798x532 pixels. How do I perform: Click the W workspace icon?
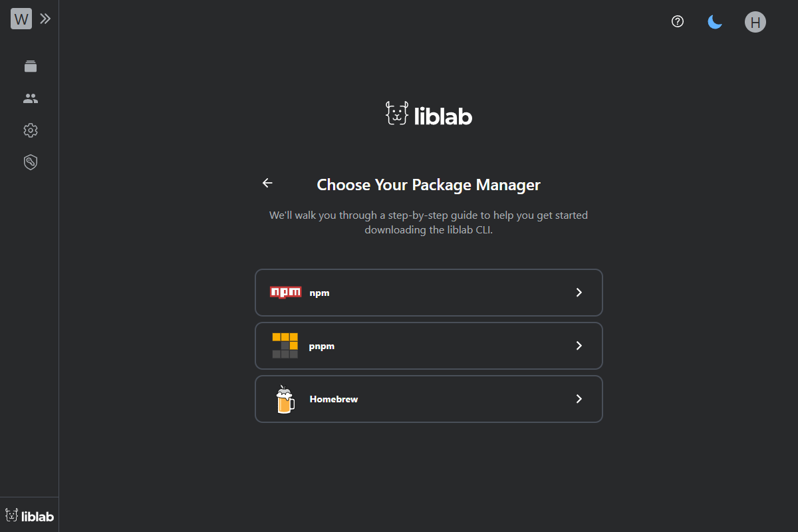21,18
